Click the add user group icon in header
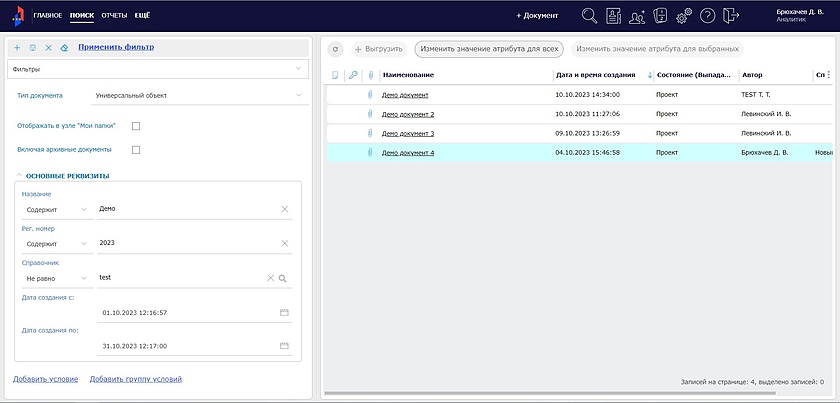 (x=637, y=16)
